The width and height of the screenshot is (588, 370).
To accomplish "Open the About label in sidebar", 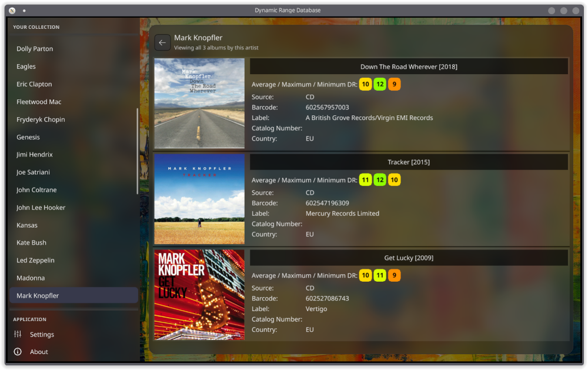I will [39, 352].
